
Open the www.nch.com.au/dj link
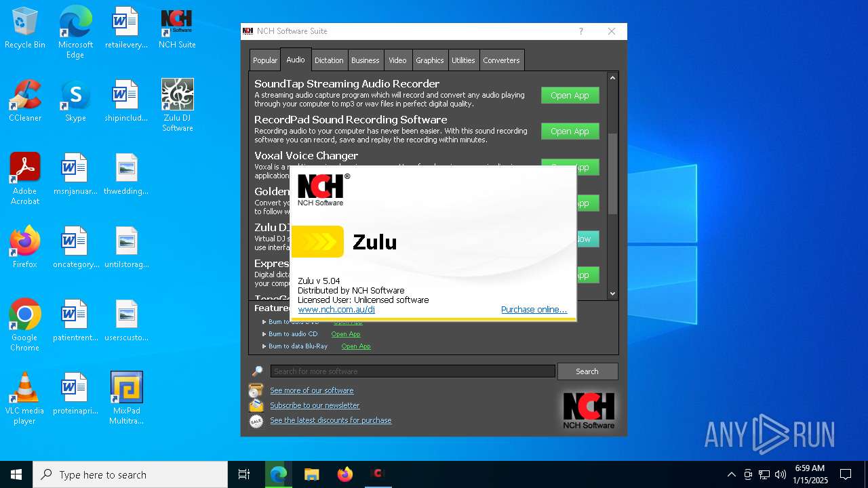point(336,310)
